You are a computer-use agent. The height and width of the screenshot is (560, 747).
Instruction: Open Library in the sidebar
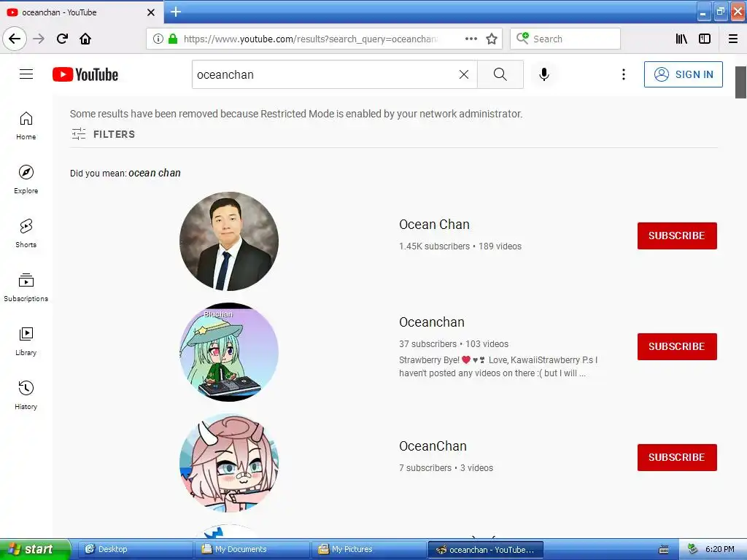click(26, 341)
